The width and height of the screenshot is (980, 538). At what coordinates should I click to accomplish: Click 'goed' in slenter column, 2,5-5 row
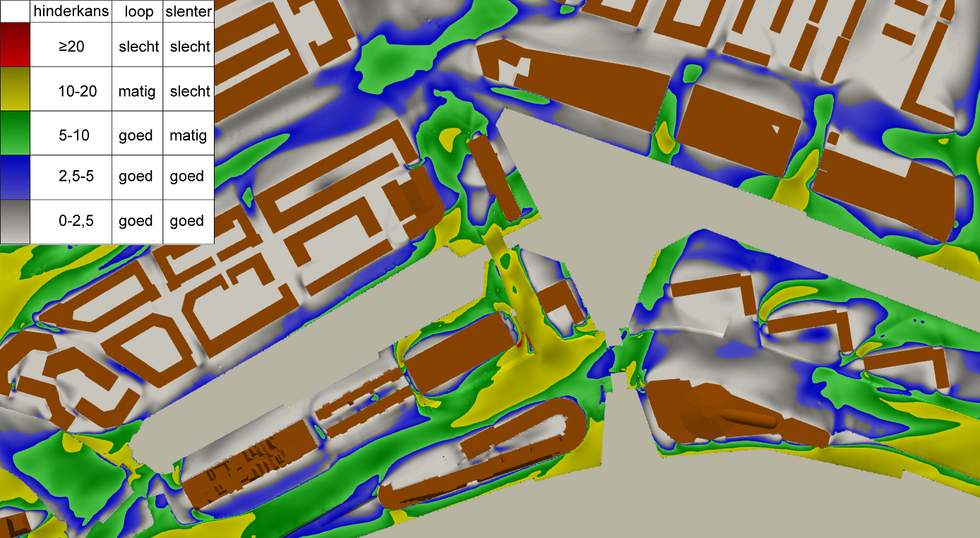pos(187,177)
